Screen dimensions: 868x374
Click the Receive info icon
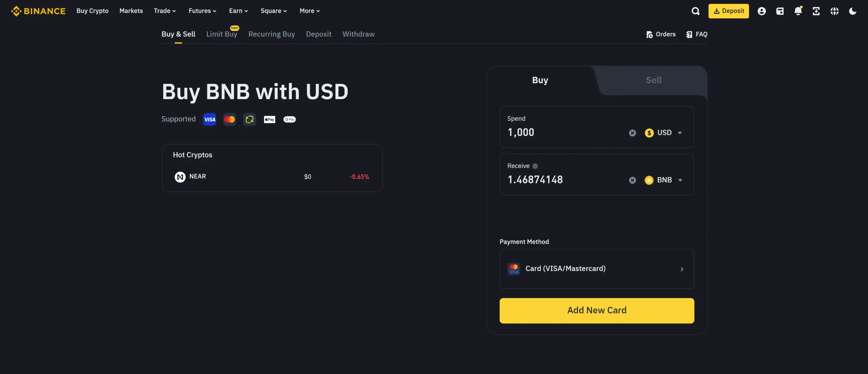tap(535, 166)
